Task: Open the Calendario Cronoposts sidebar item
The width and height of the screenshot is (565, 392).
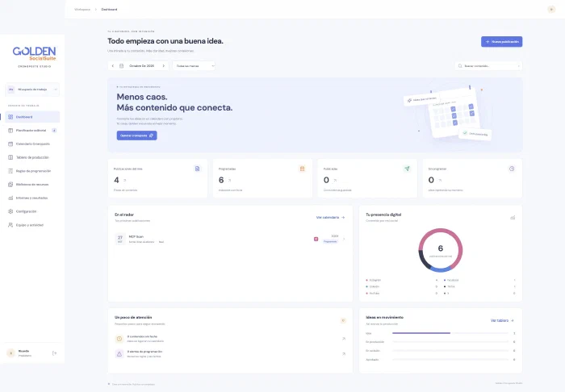Action: (32, 144)
